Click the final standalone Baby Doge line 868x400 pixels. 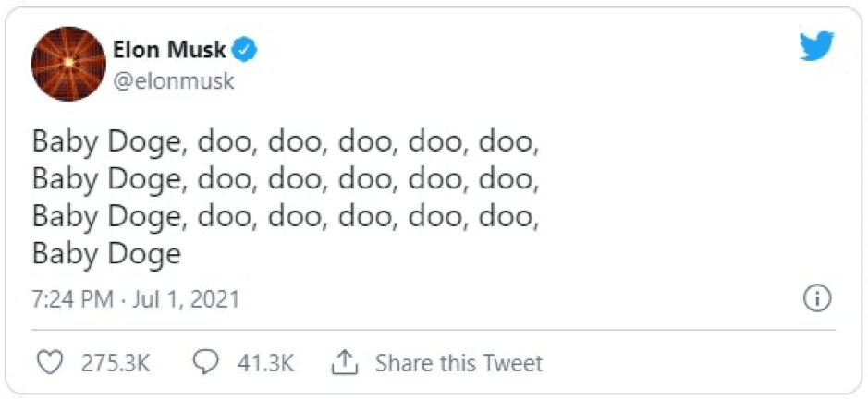pos(107,253)
